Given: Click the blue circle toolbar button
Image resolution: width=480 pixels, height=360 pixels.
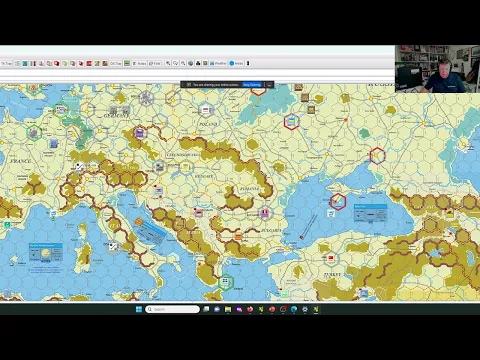Looking at the screenshot, I should [236, 63].
